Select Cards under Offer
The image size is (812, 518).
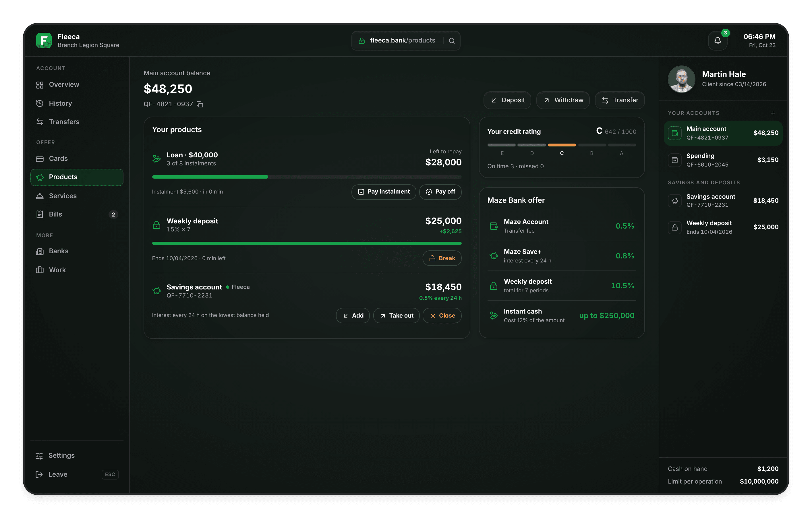(77, 159)
